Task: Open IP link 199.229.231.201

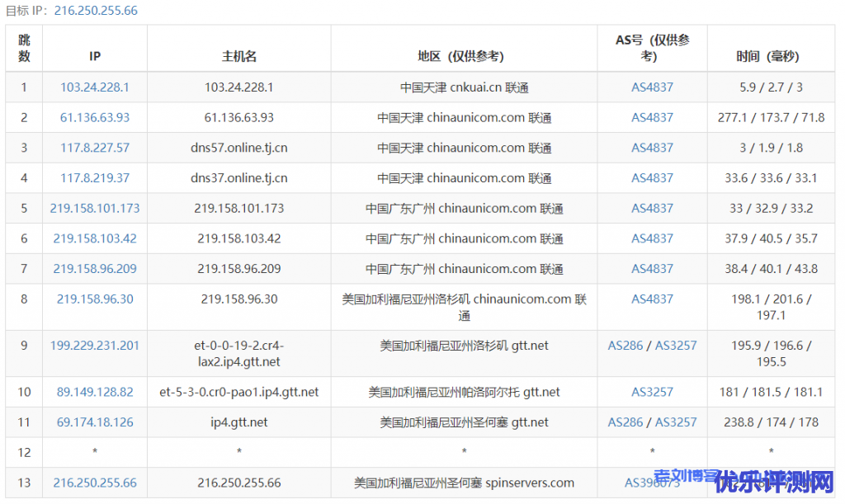Action: click(95, 346)
